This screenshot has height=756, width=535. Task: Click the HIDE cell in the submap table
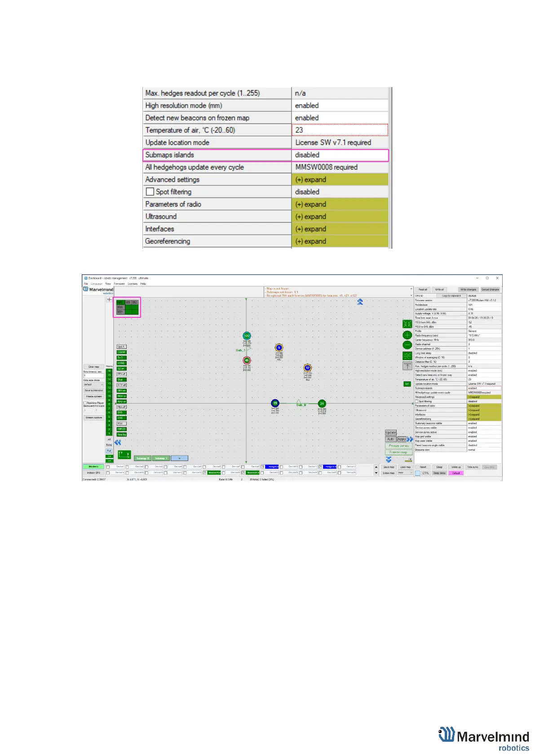tap(120, 302)
